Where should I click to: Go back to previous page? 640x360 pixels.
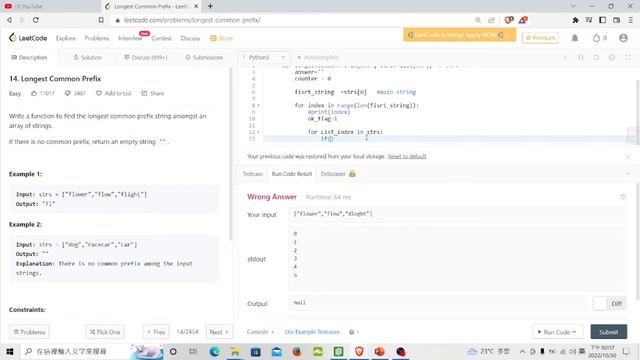tap(9, 20)
